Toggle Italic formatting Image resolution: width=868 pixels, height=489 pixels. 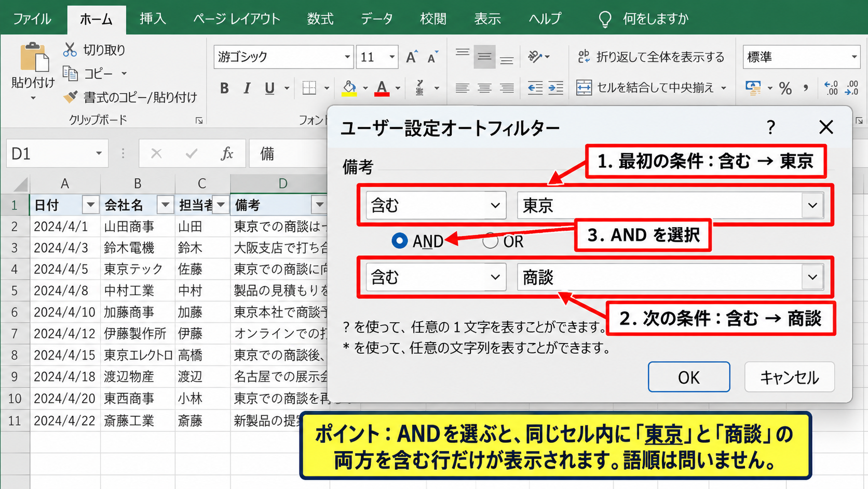pos(247,88)
